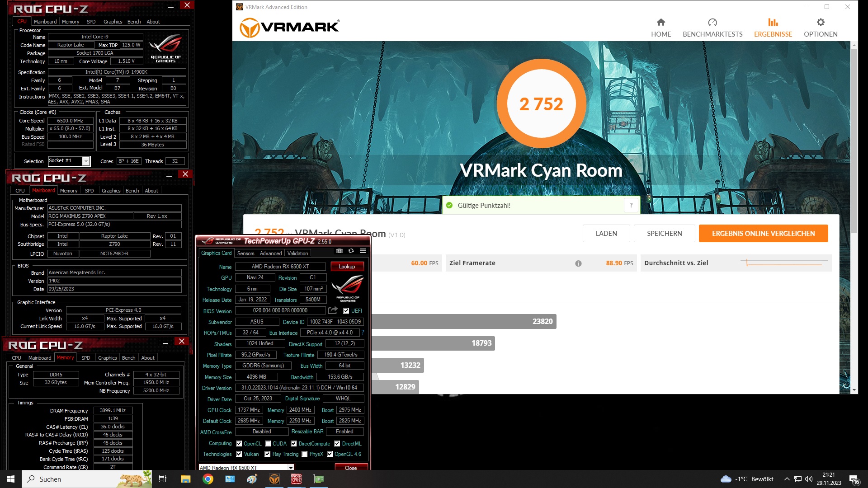The image size is (868, 488).
Task: Click the question mark next to Gültige Punktzahl
Action: [x=631, y=205]
